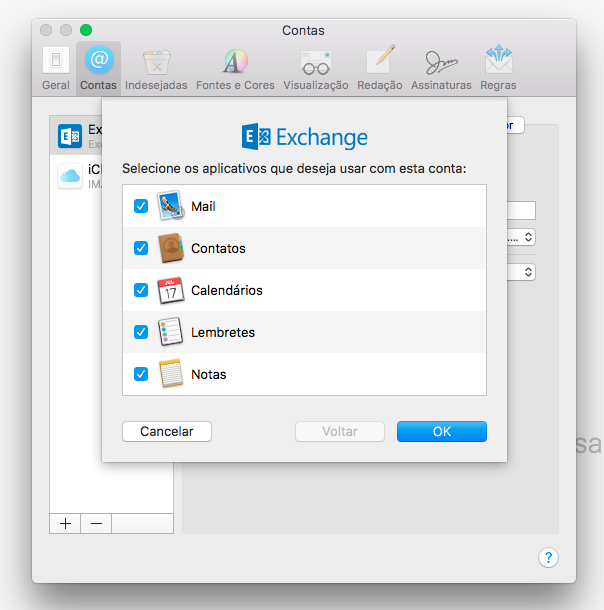
Task: Toggle the Notas checkbox
Action: (x=141, y=374)
